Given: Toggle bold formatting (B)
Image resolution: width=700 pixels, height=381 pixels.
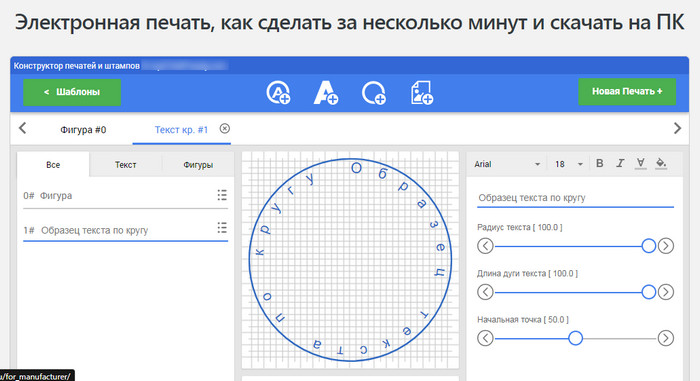Looking at the screenshot, I should 600,163.
